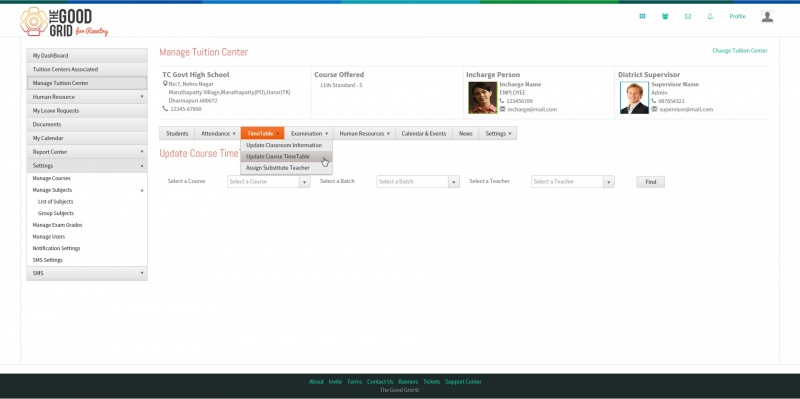Click the Find button

[651, 182]
